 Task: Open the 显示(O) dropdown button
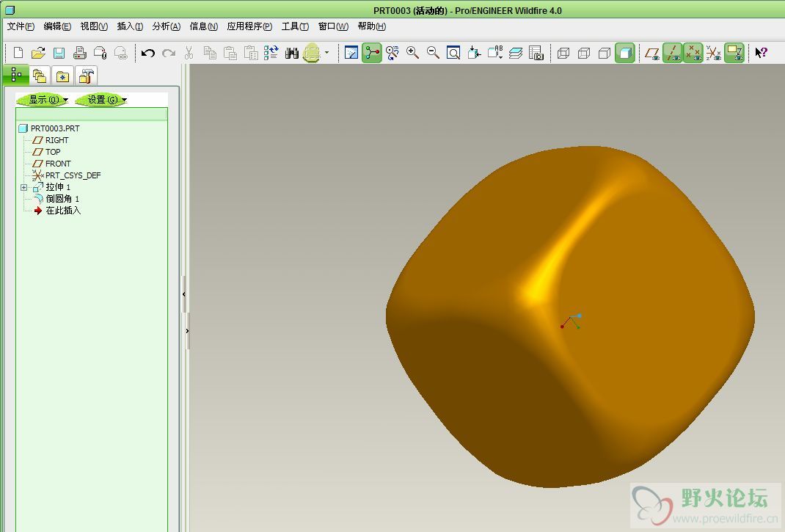tap(43, 100)
